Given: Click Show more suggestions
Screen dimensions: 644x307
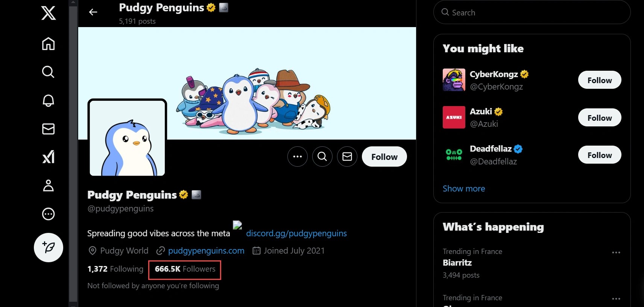Looking at the screenshot, I should coord(463,188).
